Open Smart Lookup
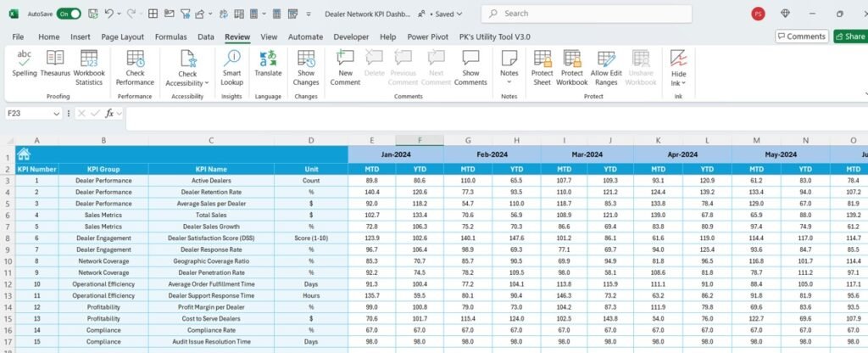868x353 pixels. click(231, 63)
